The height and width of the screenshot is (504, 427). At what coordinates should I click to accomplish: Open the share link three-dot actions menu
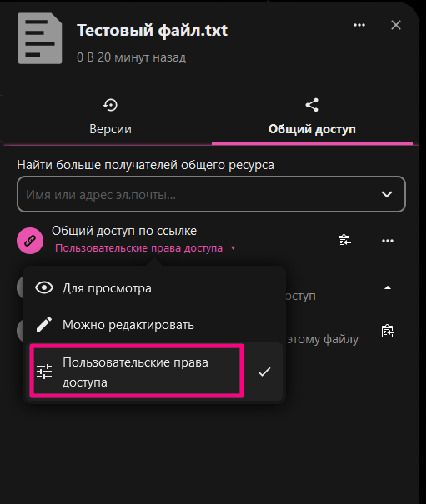point(388,241)
